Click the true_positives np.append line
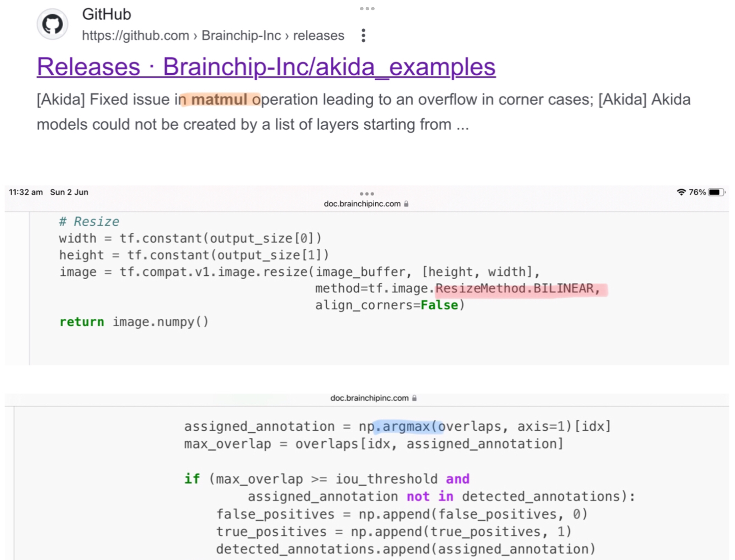The width and height of the screenshot is (735, 560). 394,532
